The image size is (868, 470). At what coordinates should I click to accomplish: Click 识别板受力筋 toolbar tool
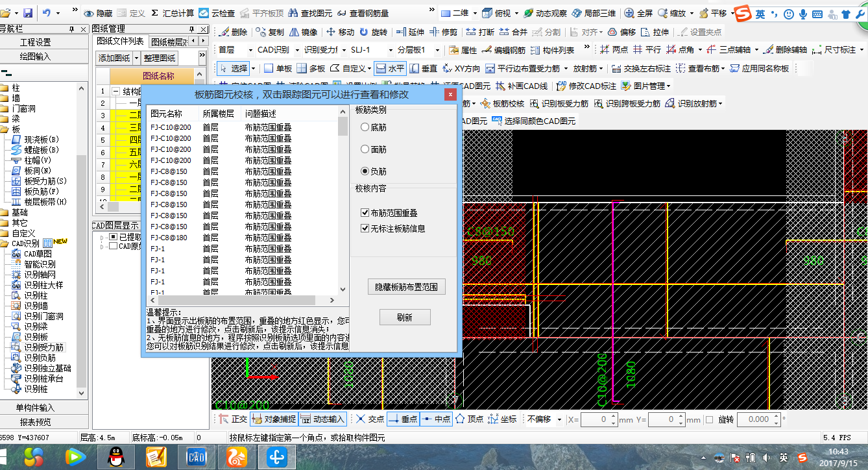tap(559, 103)
